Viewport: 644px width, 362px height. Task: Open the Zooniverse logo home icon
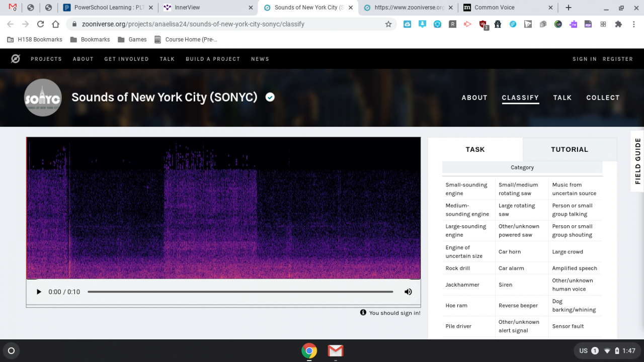[16, 59]
